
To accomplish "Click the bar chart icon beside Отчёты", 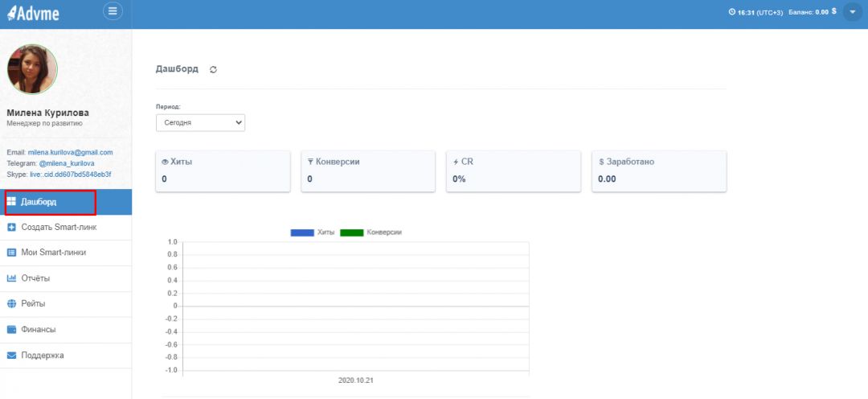I will (x=11, y=278).
